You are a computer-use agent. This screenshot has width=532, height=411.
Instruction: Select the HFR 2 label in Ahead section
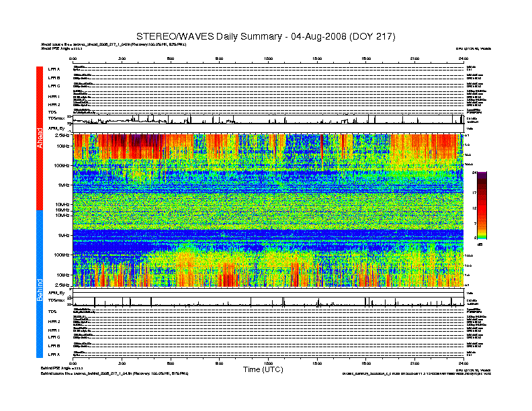tap(54, 105)
